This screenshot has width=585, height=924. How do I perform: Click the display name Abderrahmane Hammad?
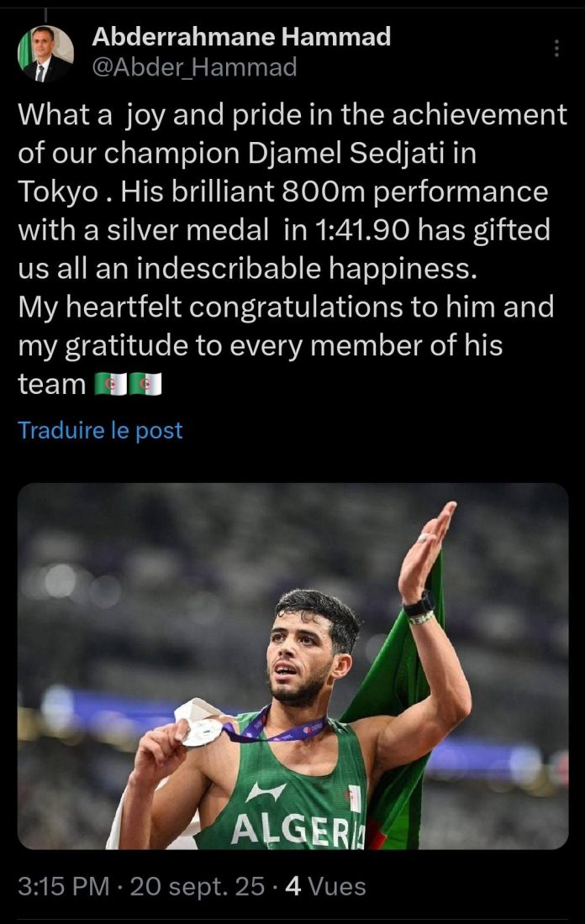240,37
